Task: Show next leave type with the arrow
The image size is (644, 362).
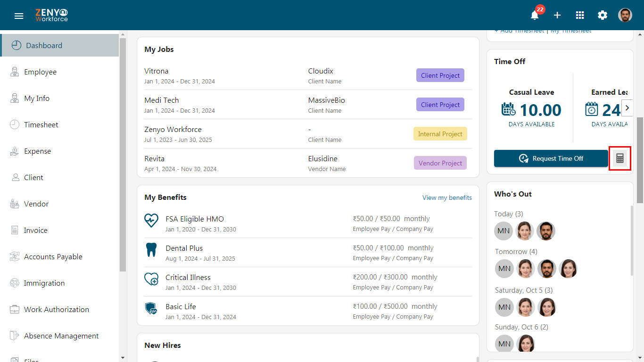Action: (627, 108)
